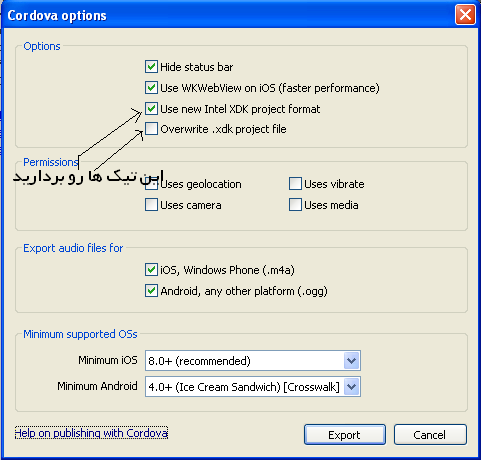The image size is (481, 462).
Task: Check the Uses camera permission
Action: (151, 205)
